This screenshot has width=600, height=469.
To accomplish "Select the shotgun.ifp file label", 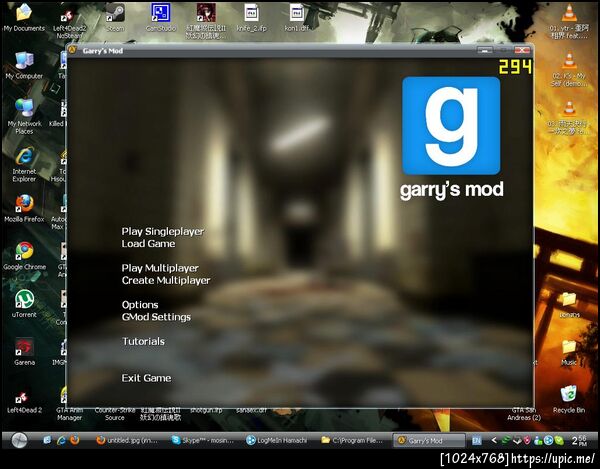I will [x=206, y=410].
